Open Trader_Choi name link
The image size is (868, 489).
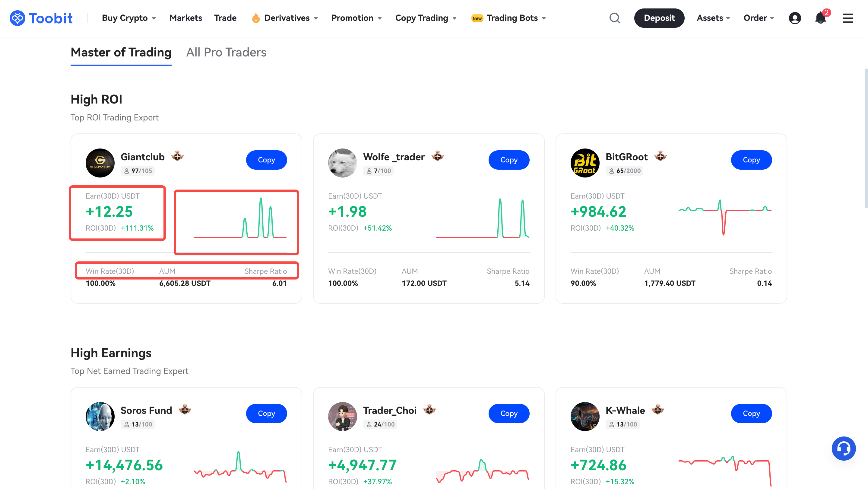(390, 411)
